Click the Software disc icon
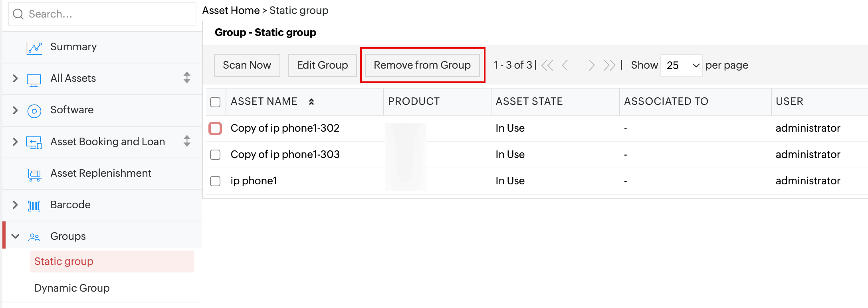Viewport: 868px width, 308px height. coord(34,111)
